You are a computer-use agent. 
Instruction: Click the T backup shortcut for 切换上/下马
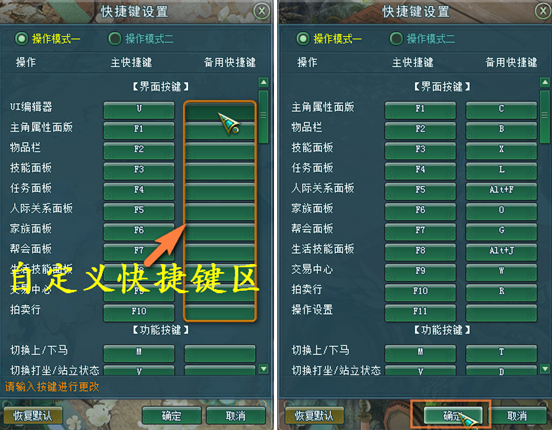pos(501,353)
